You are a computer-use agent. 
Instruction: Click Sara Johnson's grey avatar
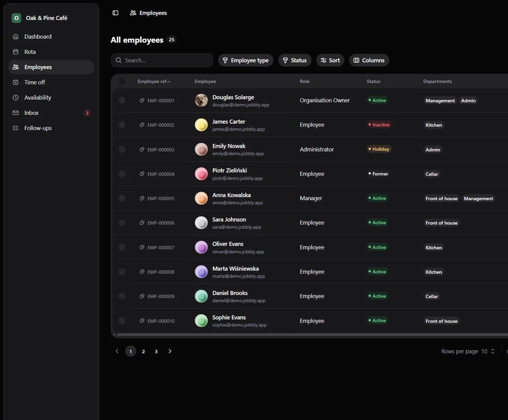[201, 223]
